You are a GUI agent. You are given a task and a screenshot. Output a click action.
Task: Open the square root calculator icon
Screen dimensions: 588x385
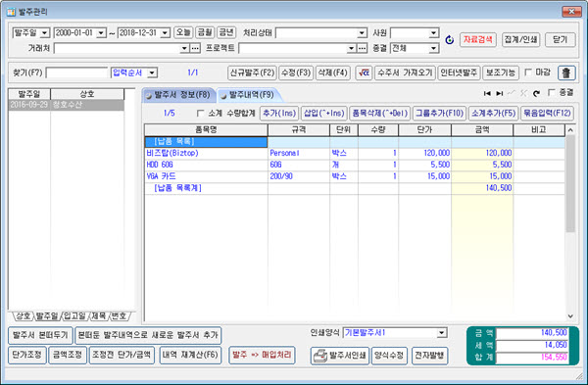[364, 72]
